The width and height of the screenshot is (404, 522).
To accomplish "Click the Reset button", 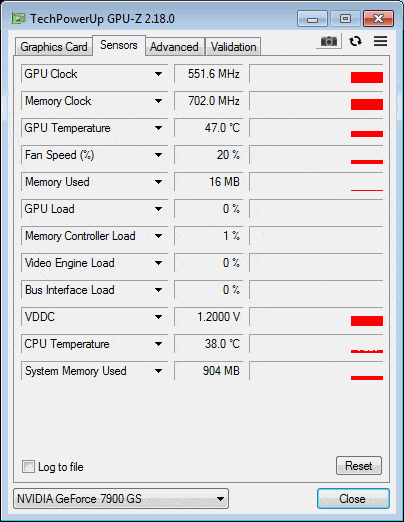I will 359,466.
